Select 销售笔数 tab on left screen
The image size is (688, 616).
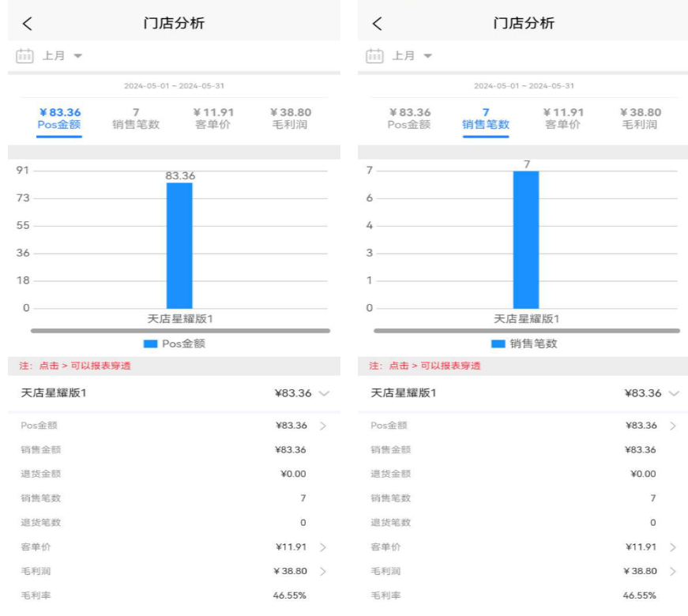pyautogui.click(x=136, y=119)
